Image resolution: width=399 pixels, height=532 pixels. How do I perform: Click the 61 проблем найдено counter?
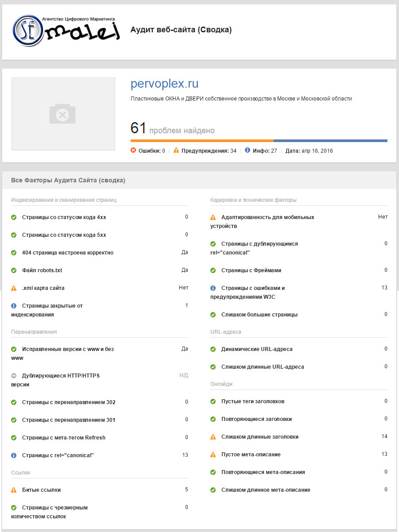[173, 128]
